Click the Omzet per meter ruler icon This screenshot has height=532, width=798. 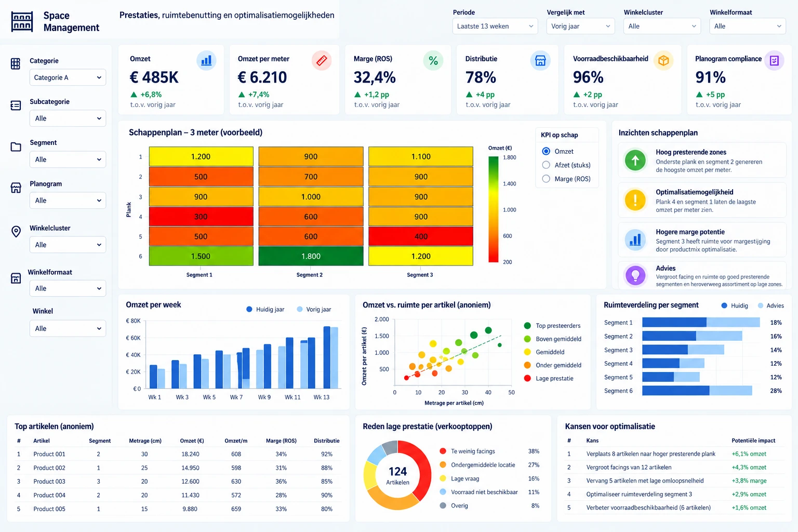(x=322, y=61)
